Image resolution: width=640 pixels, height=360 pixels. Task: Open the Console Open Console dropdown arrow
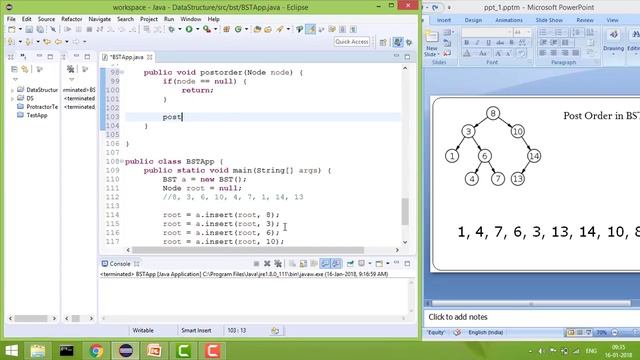point(387,264)
